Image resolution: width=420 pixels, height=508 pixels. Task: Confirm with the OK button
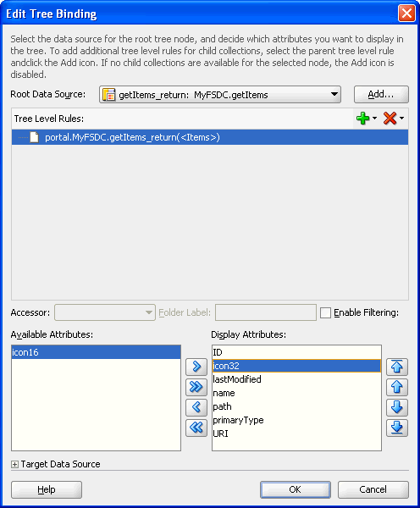tap(296, 489)
